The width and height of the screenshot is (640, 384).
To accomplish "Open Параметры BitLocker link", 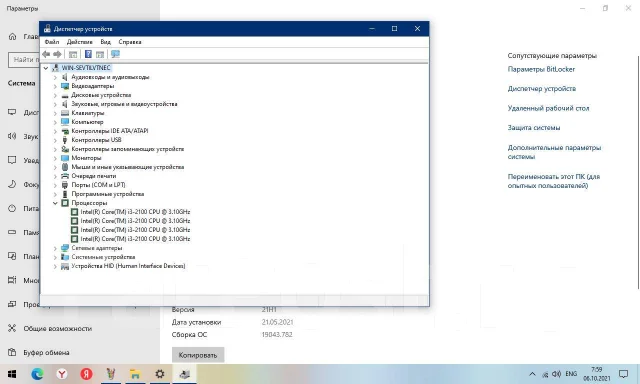I will click(541, 69).
